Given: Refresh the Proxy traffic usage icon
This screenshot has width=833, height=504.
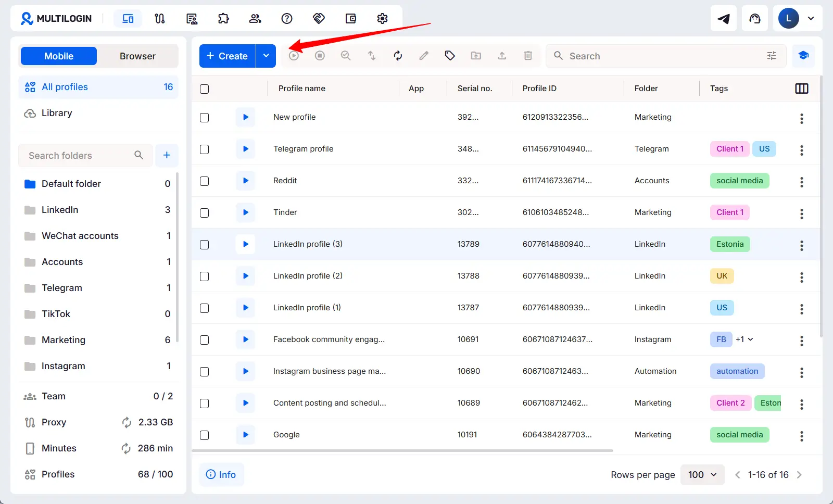Looking at the screenshot, I should tap(127, 422).
